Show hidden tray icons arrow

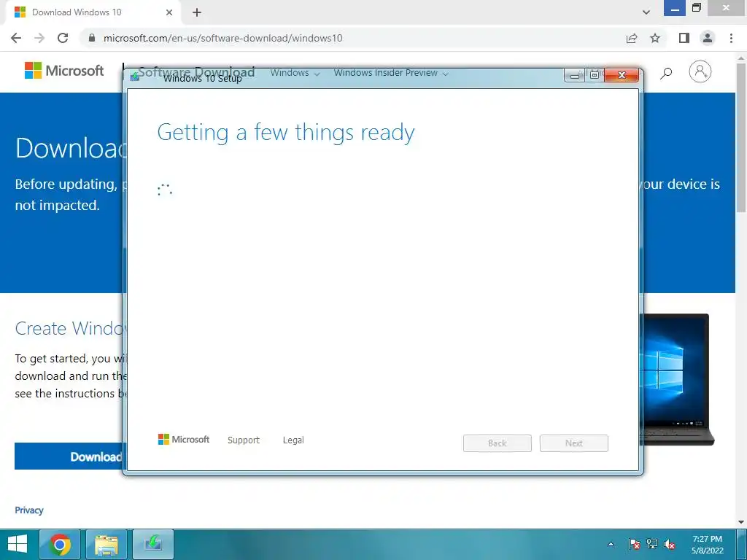pyautogui.click(x=611, y=544)
